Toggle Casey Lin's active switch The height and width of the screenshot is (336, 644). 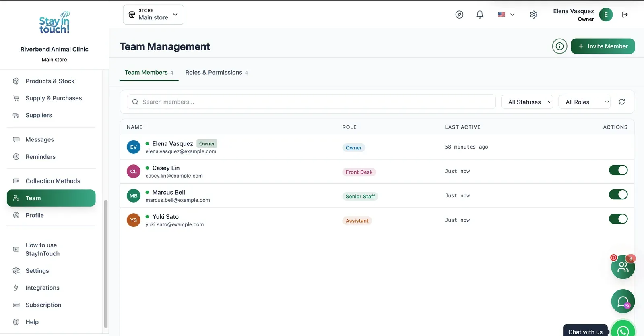point(618,170)
